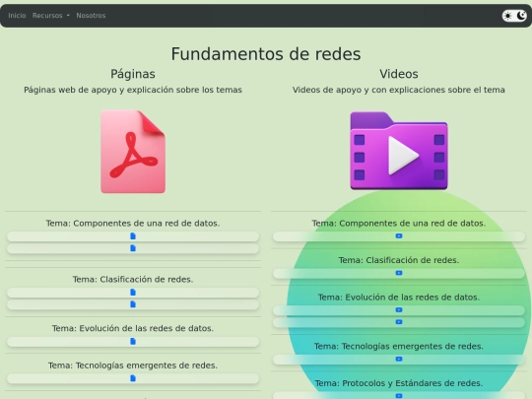This screenshot has width=532, height=399.
Task: Play second video under Videos Evolución
Action: point(399,322)
